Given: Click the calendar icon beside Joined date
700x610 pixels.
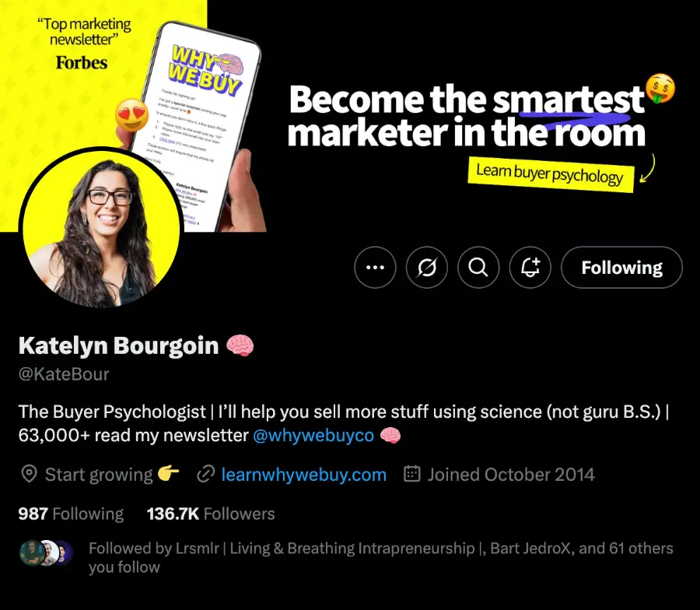Looking at the screenshot, I should pos(411,474).
